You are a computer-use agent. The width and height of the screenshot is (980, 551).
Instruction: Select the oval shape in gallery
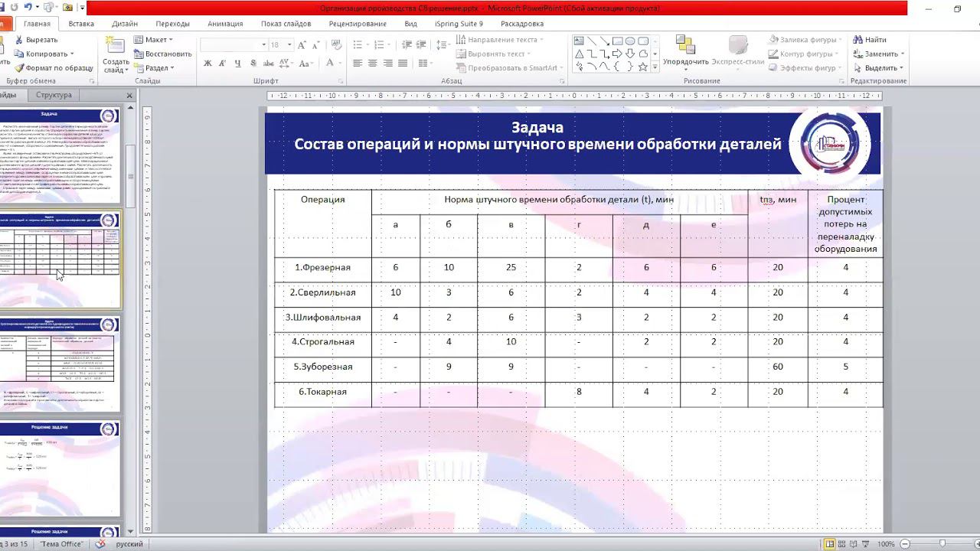coord(629,41)
